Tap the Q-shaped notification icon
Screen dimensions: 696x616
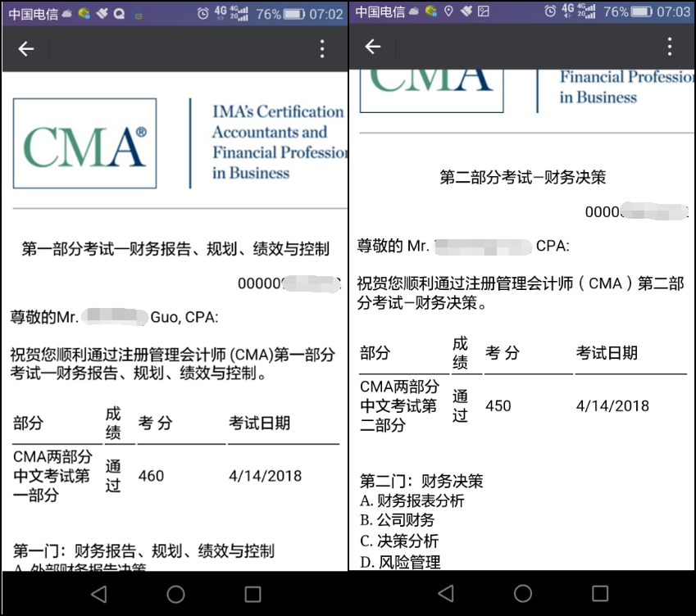[119, 11]
